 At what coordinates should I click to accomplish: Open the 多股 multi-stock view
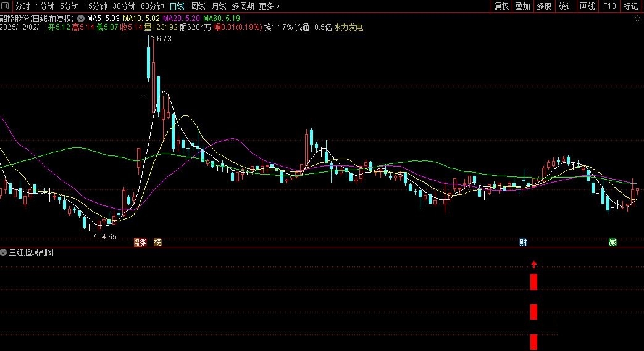click(544, 6)
